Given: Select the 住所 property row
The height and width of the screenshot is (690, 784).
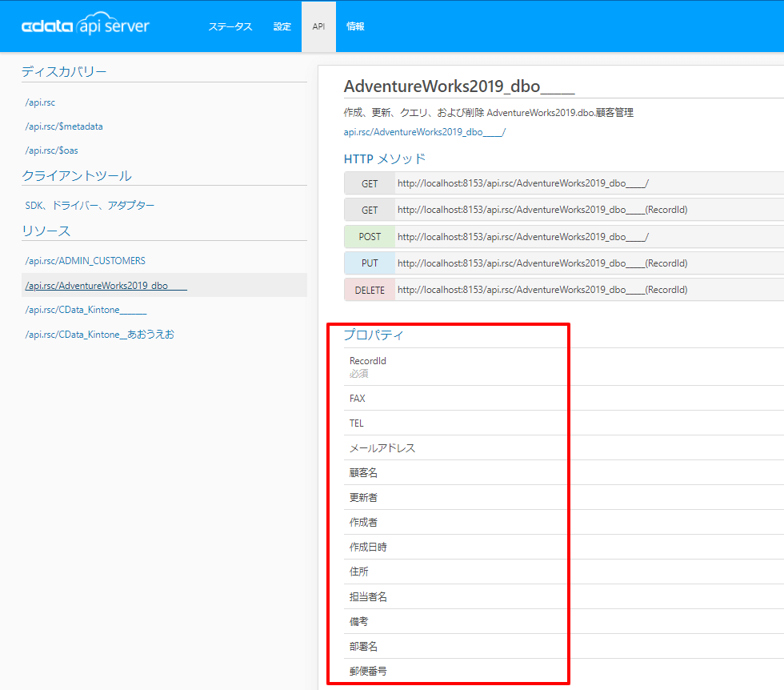Looking at the screenshot, I should 563,572.
